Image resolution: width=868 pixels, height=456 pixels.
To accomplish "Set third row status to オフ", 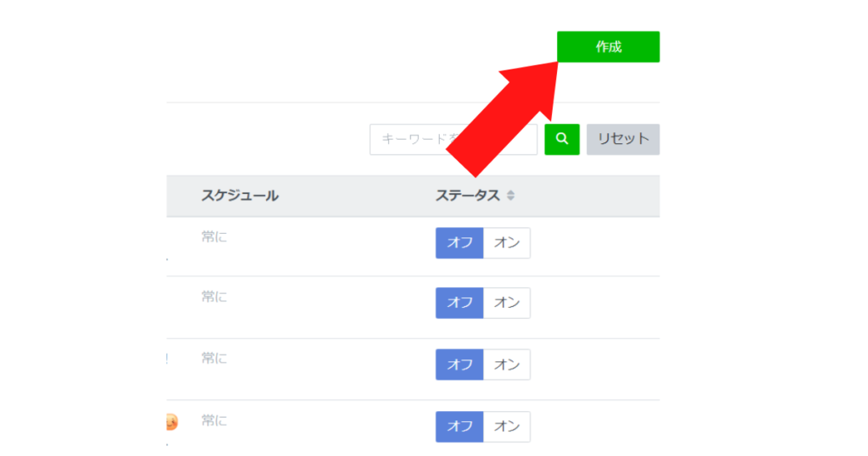I will pos(459,364).
